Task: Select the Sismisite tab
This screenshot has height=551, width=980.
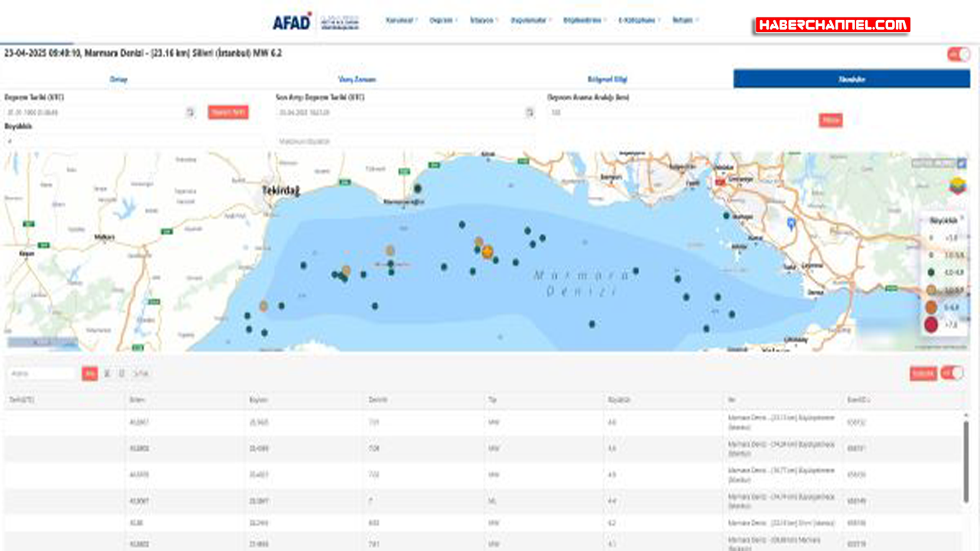Action: tap(851, 79)
